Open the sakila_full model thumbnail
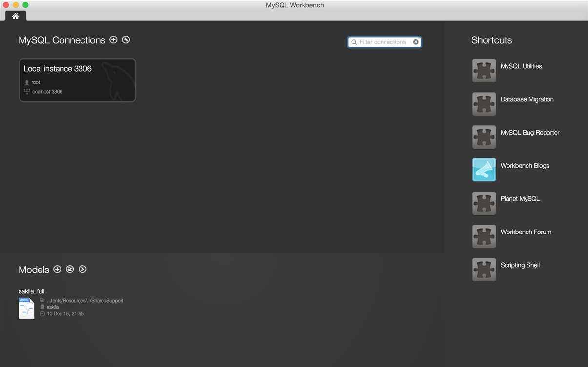Image resolution: width=588 pixels, height=367 pixels. coord(26,308)
